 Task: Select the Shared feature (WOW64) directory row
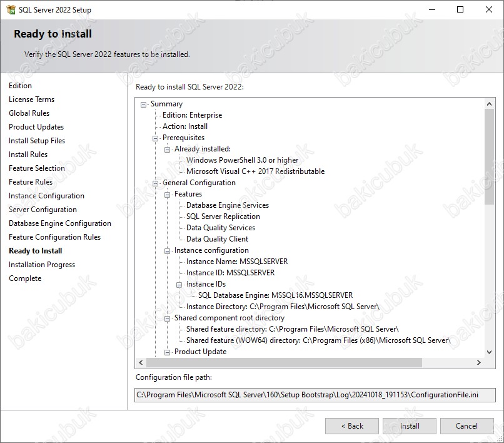(318, 340)
